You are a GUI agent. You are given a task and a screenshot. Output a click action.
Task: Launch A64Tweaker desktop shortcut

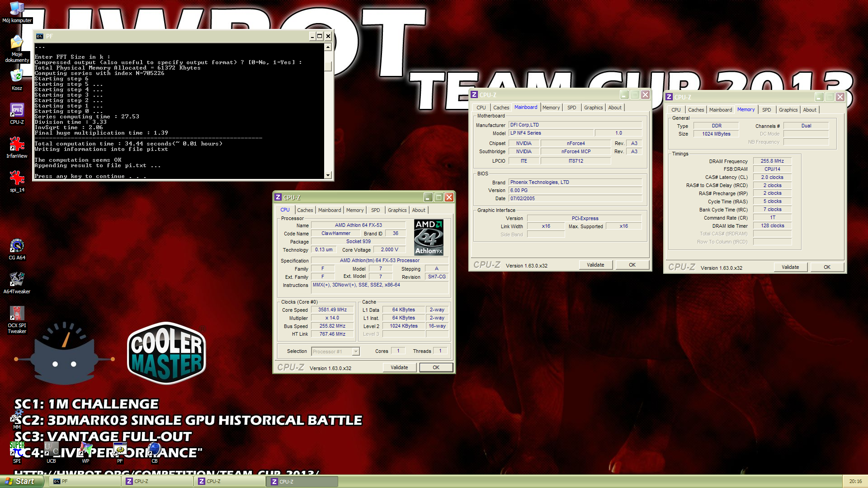pos(17,283)
